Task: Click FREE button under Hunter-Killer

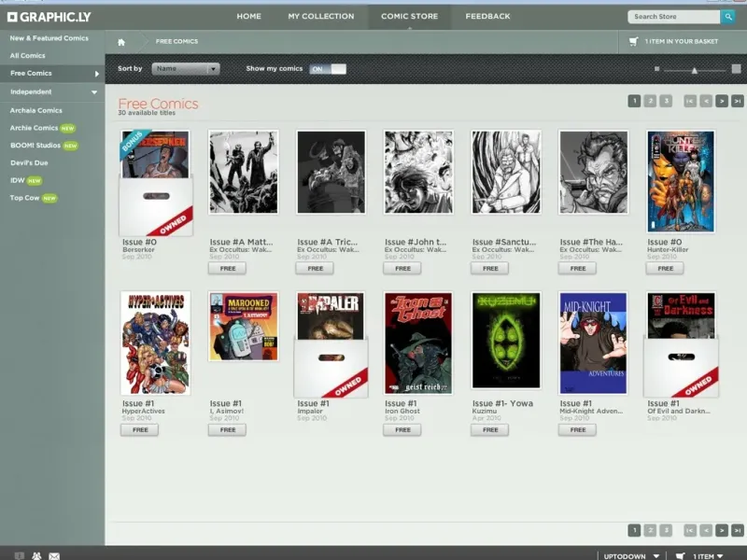Action: coord(665,269)
